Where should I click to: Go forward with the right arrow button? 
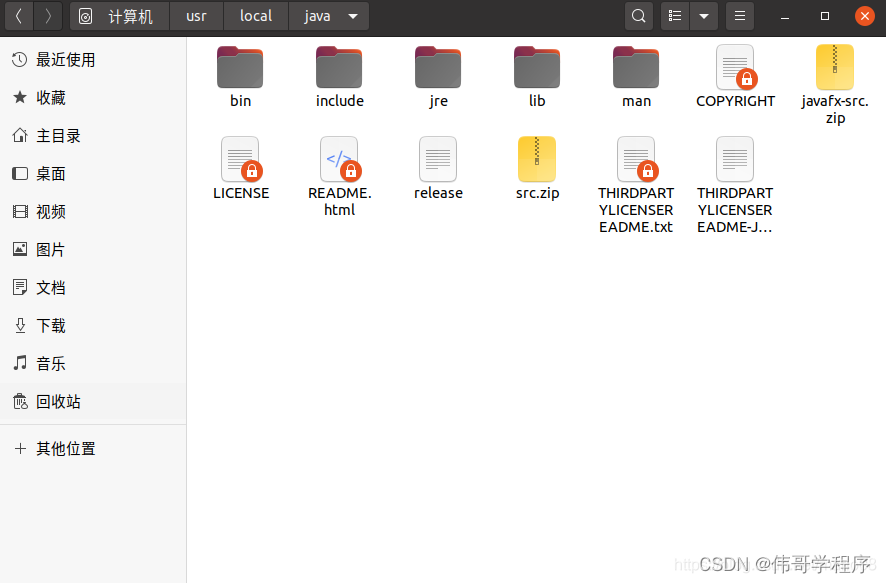tap(48, 16)
